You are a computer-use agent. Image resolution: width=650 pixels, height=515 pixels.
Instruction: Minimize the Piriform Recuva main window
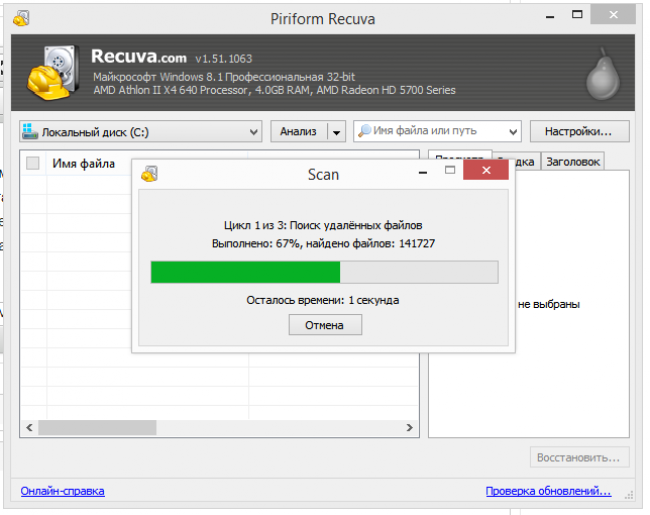point(550,17)
